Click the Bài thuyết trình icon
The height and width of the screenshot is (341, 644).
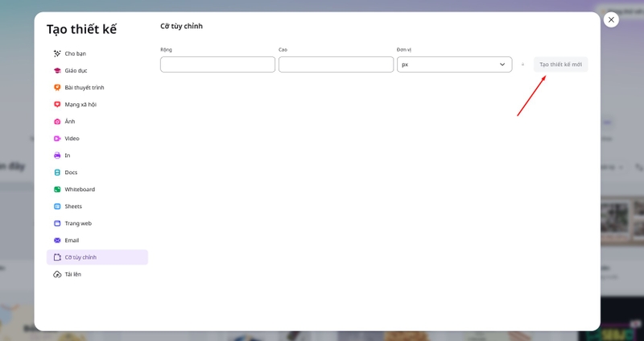pyautogui.click(x=57, y=88)
